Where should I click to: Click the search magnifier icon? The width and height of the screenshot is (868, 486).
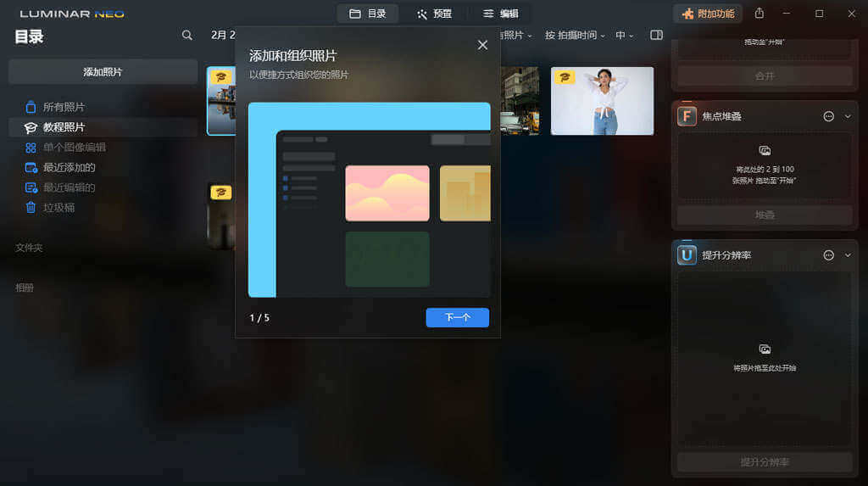[x=187, y=36]
